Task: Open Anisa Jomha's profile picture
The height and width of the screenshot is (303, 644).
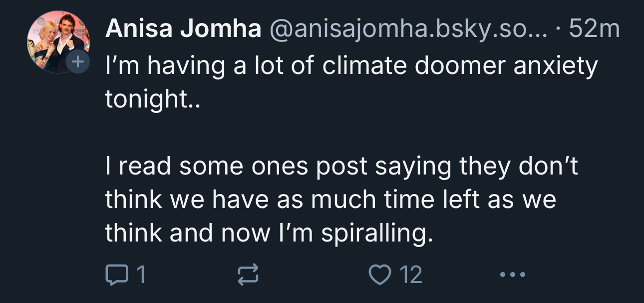Action: pos(58,42)
